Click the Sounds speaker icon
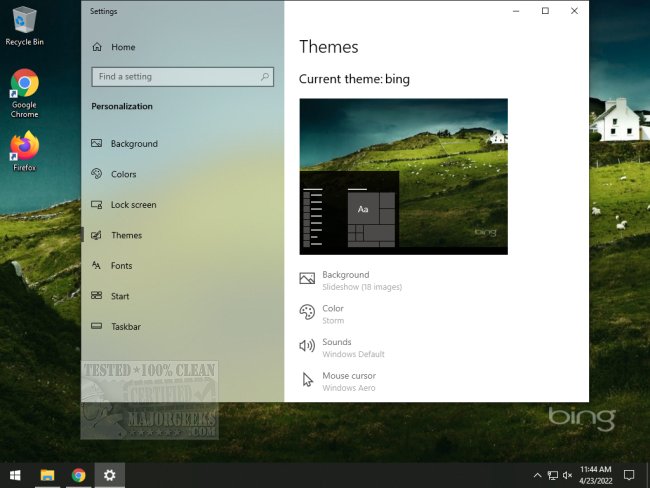 pyautogui.click(x=307, y=345)
